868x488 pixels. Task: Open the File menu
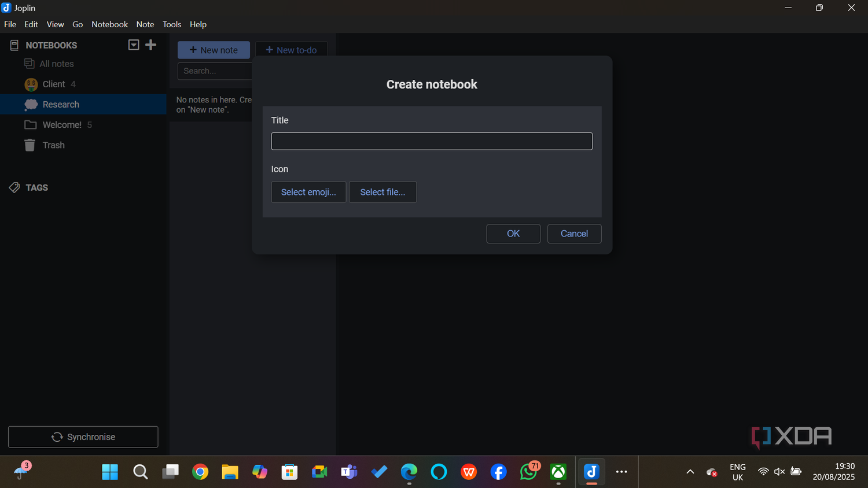[x=10, y=24]
